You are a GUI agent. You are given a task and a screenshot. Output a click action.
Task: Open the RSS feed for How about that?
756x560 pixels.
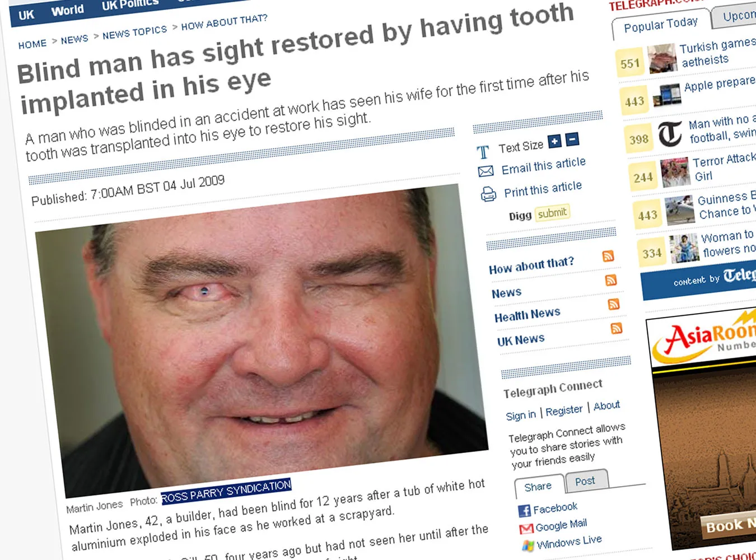coord(608,256)
